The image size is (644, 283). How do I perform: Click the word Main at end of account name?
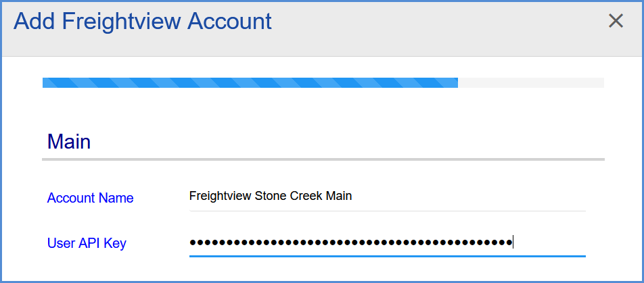point(339,196)
